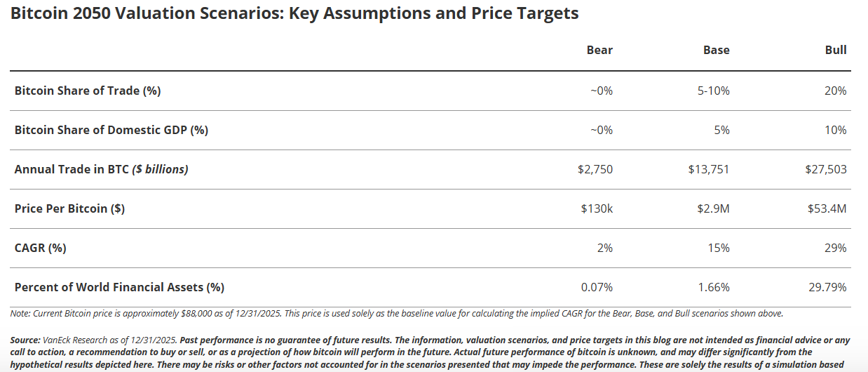Click the $2.9M Base price cell
This screenshot has width=868, height=372.
712,208
